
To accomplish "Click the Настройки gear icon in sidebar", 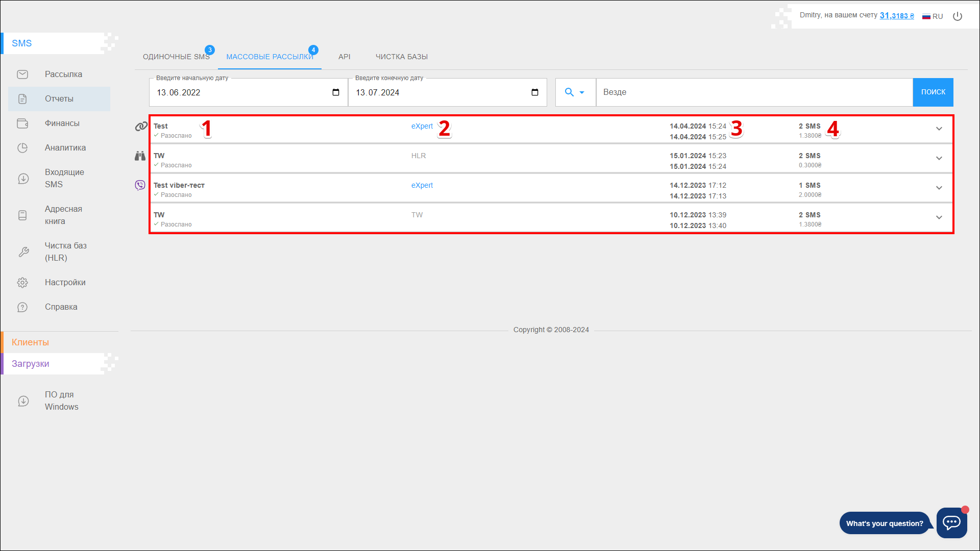I will 22,283.
